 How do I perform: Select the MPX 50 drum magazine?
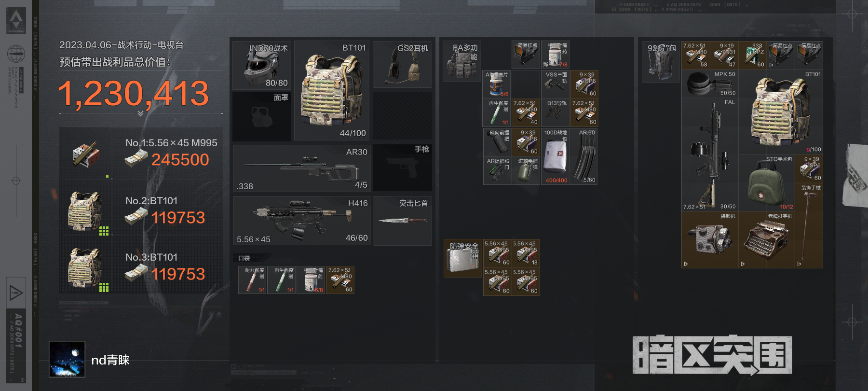[710, 84]
